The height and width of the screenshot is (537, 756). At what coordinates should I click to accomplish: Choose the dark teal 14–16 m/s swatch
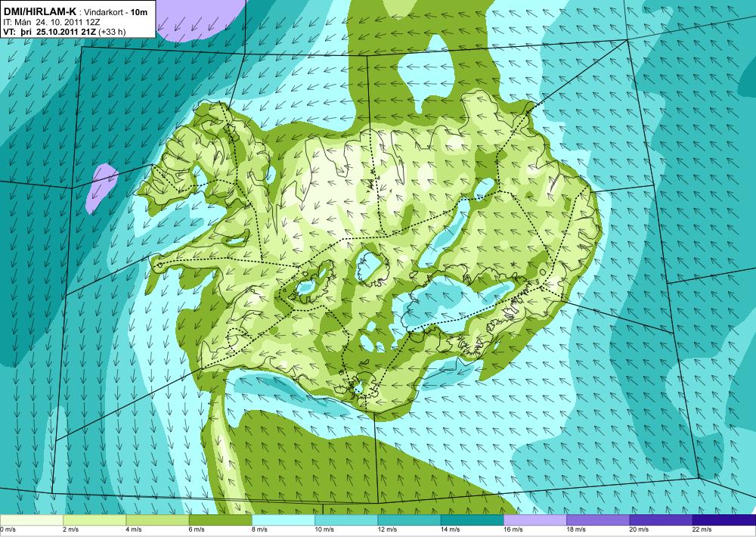[x=472, y=520]
